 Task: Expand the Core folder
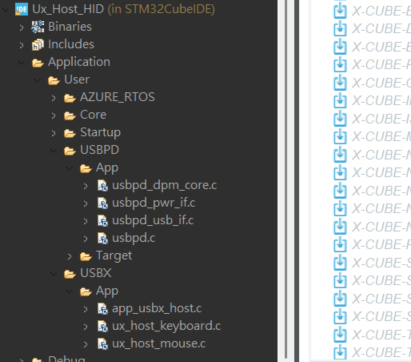pyautogui.click(x=54, y=115)
